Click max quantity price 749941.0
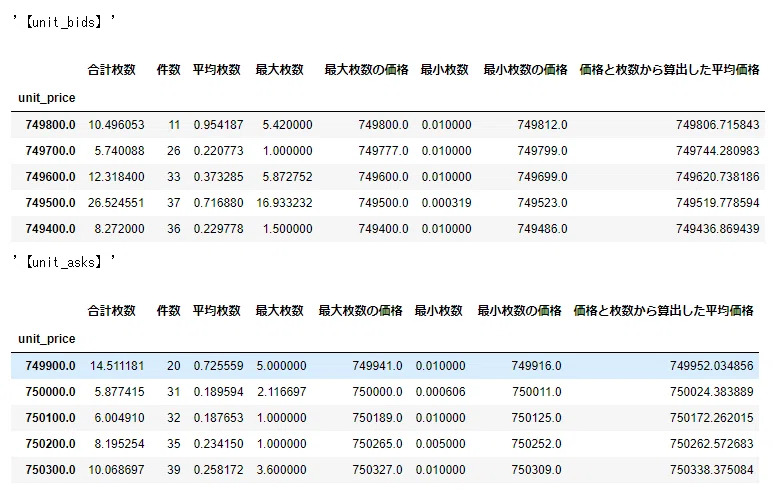Image resolution: width=773 pixels, height=491 pixels. pos(377,366)
